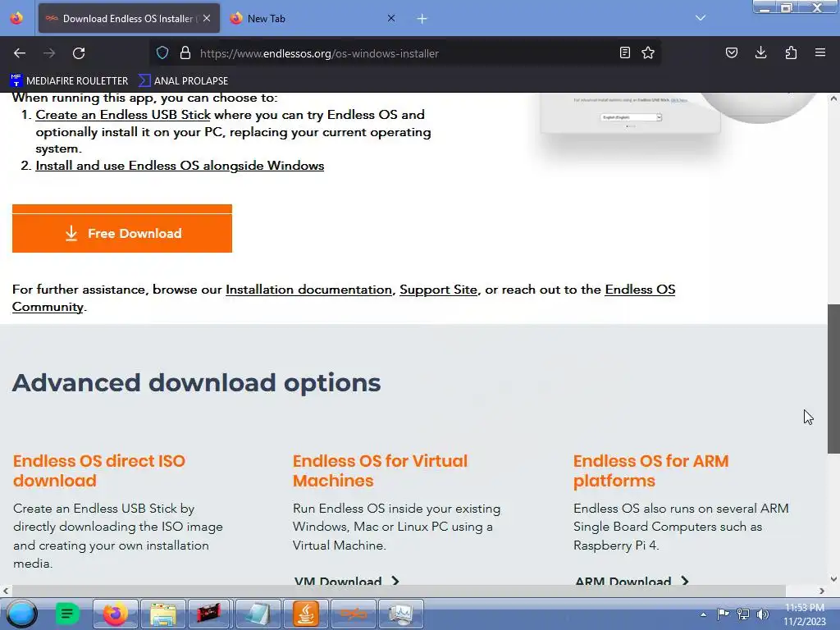
Task: Open the Downloads toolbar icon
Action: tap(760, 53)
